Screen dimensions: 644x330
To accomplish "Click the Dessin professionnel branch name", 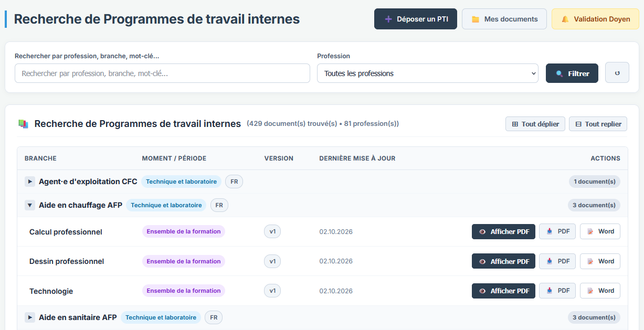I will (67, 261).
